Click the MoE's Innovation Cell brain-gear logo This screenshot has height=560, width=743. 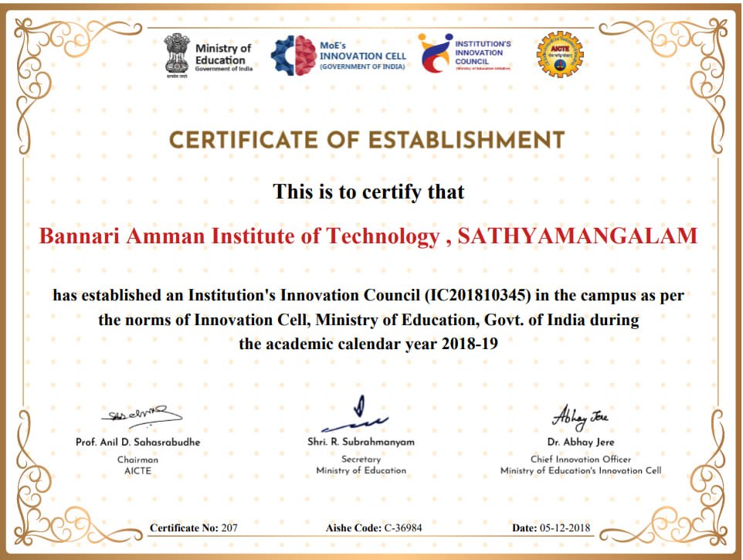tap(293, 56)
